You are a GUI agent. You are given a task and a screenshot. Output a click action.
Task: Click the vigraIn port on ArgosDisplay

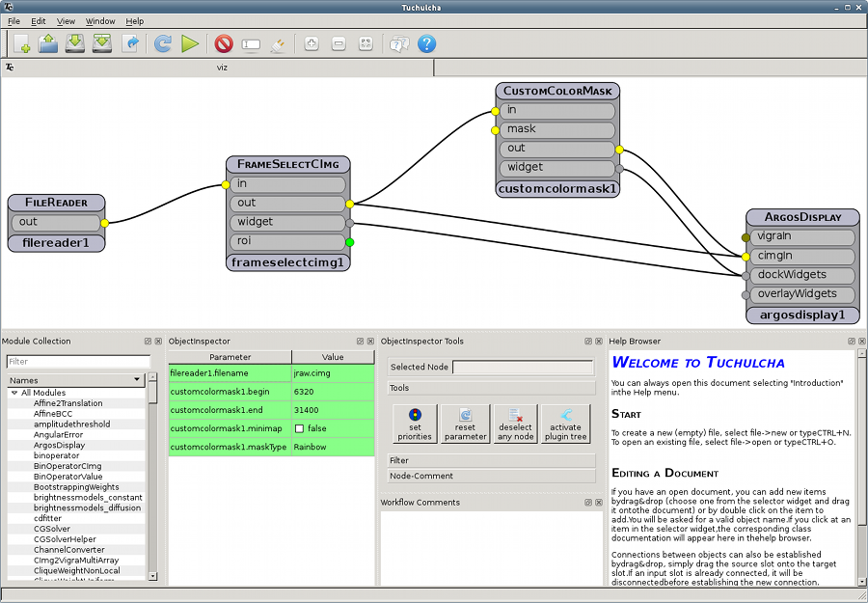[746, 237]
